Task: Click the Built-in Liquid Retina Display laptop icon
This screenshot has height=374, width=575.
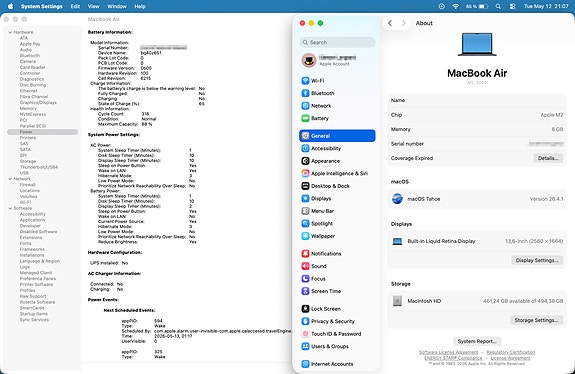Action: pos(397,241)
